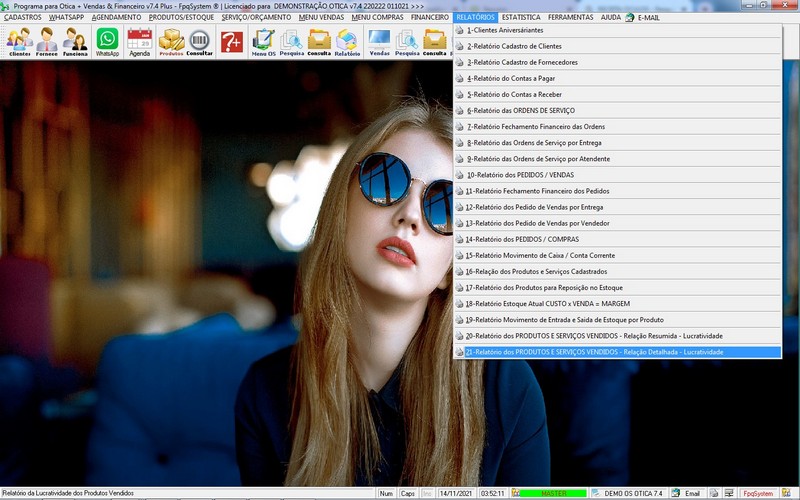
Task: Click the Fornece suppliers icon
Action: [47, 41]
